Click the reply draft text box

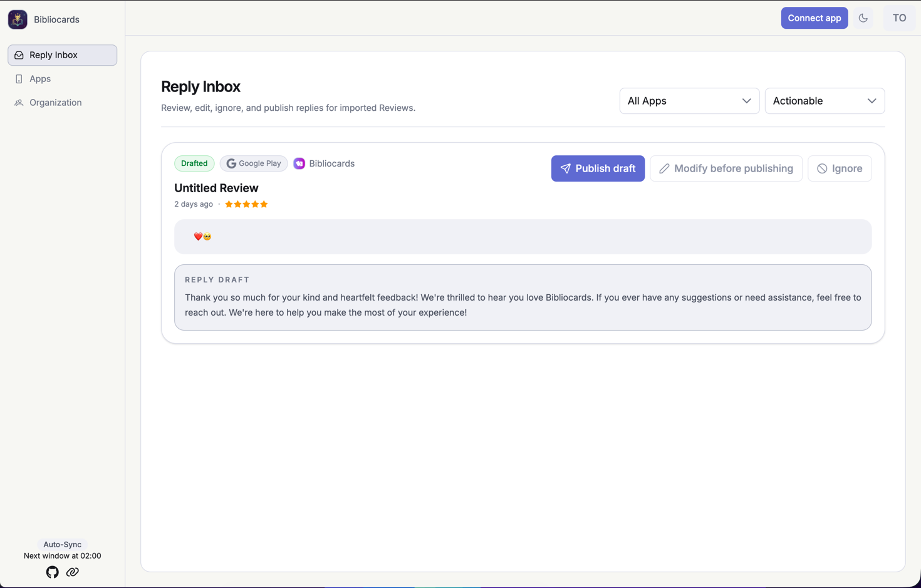523,297
